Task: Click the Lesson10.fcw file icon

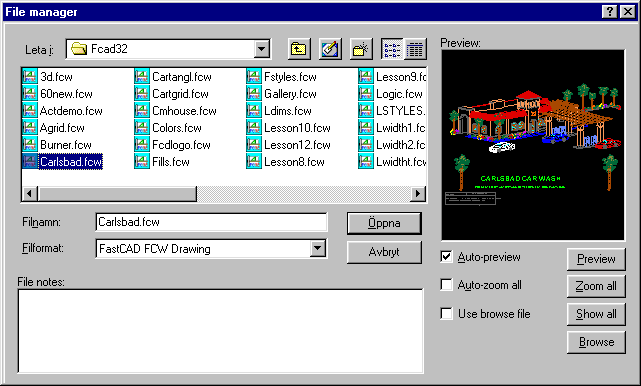Action: click(254, 128)
